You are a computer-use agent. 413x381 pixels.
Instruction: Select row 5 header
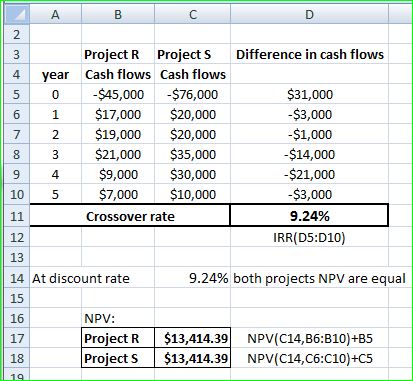coord(17,94)
